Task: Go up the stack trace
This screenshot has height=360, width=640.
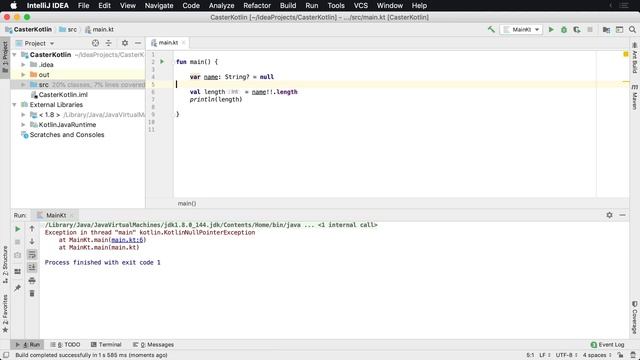Action: (32, 229)
